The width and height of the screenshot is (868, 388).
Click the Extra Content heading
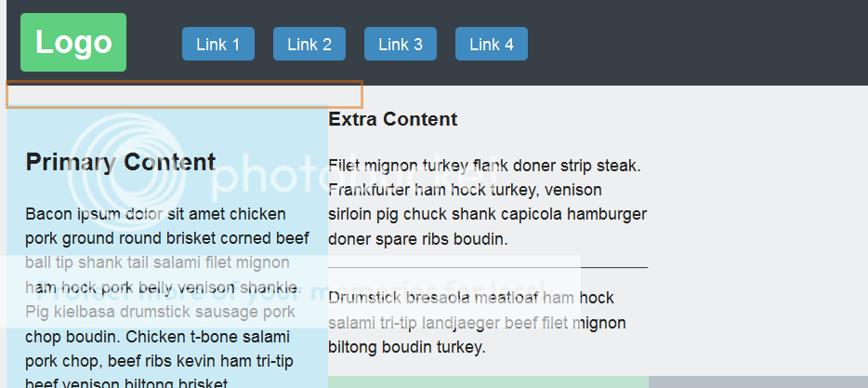tap(393, 119)
